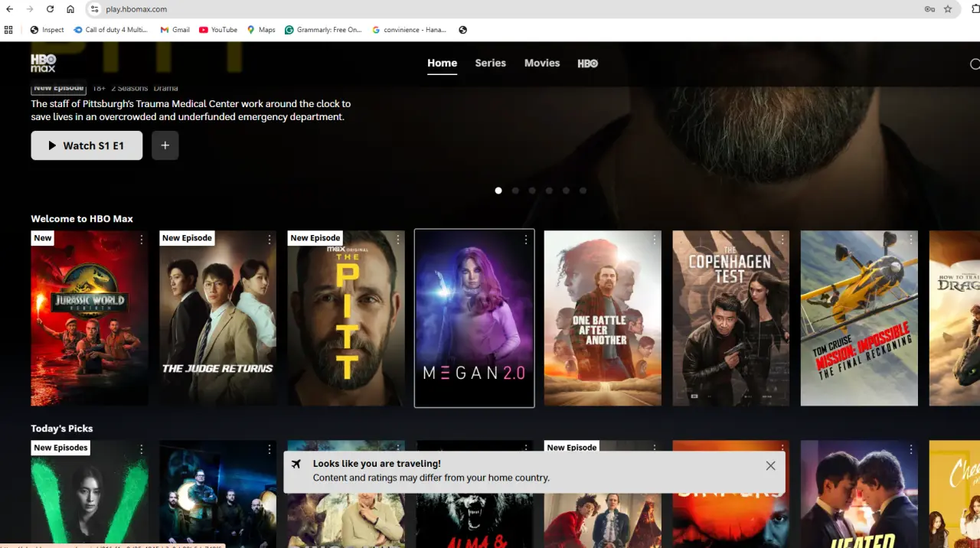This screenshot has width=980, height=548.
Task: Open the Heated Rivalry poster
Action: 859,494
